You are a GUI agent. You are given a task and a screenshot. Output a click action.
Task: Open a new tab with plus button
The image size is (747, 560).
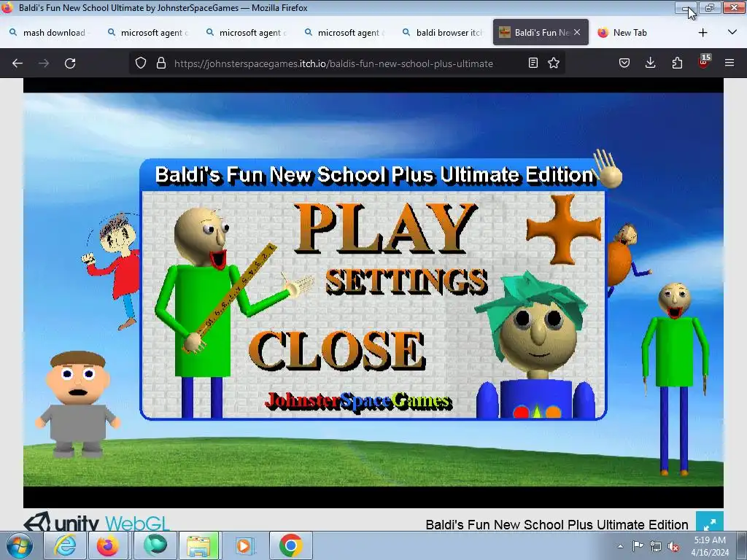pyautogui.click(x=703, y=32)
